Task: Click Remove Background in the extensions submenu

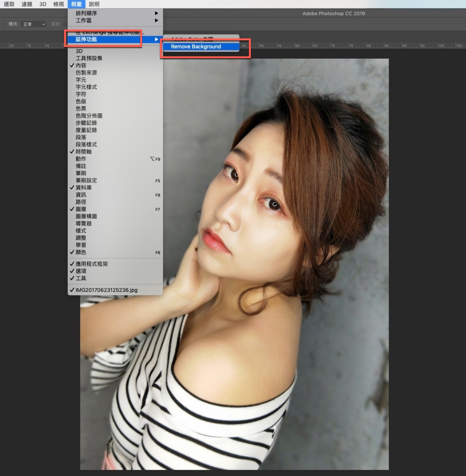Action: click(x=196, y=47)
